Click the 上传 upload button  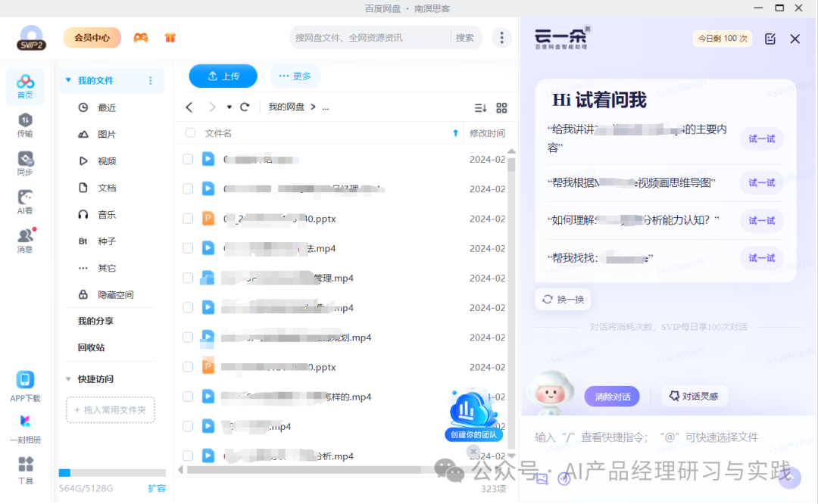pos(223,76)
